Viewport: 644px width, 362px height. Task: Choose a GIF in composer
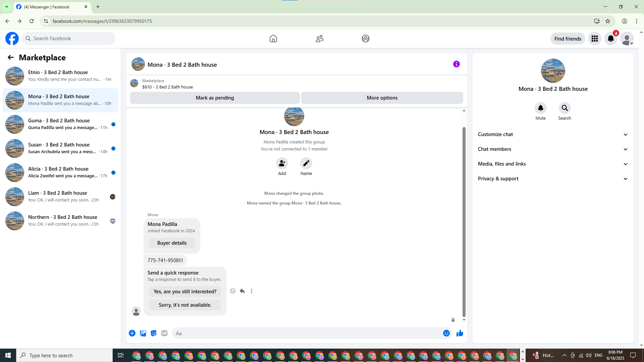(x=164, y=333)
